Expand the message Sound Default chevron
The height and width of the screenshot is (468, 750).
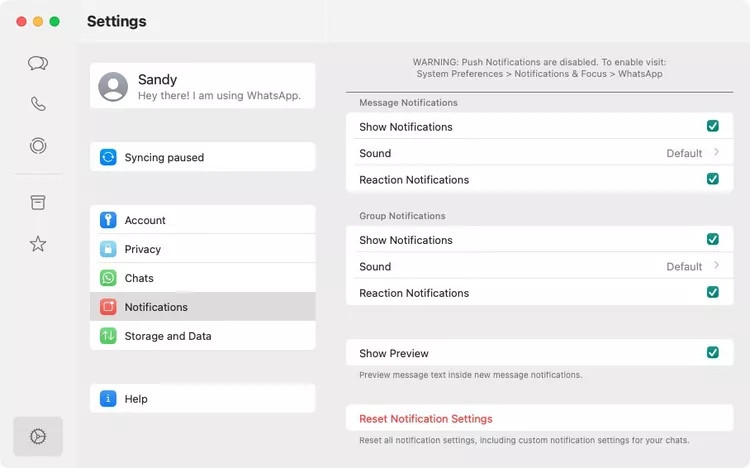(717, 153)
